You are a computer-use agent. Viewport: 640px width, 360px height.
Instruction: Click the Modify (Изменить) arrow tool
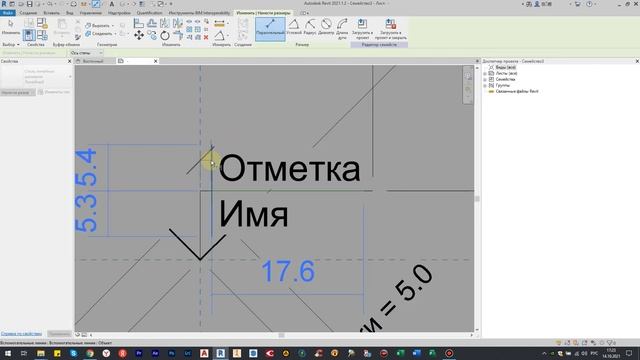(11, 27)
